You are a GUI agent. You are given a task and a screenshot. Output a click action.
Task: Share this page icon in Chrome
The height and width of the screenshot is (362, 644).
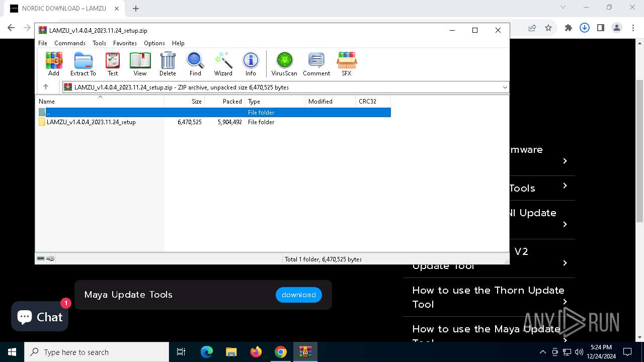pos(532,28)
